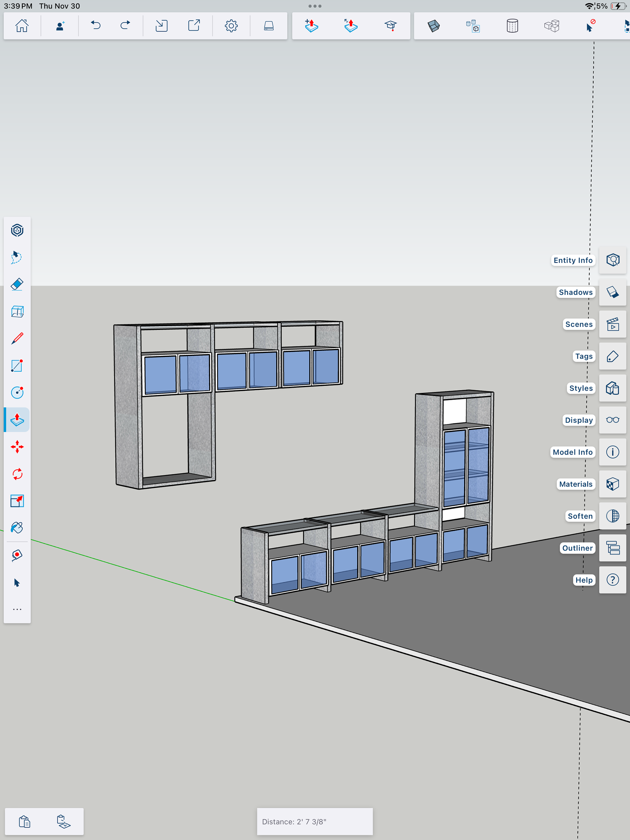Open the Outliner panel icon
This screenshot has width=630, height=840.
coord(612,548)
